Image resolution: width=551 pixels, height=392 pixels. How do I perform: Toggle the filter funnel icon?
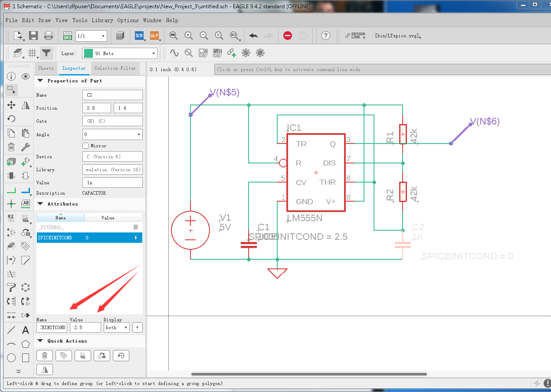(x=46, y=53)
